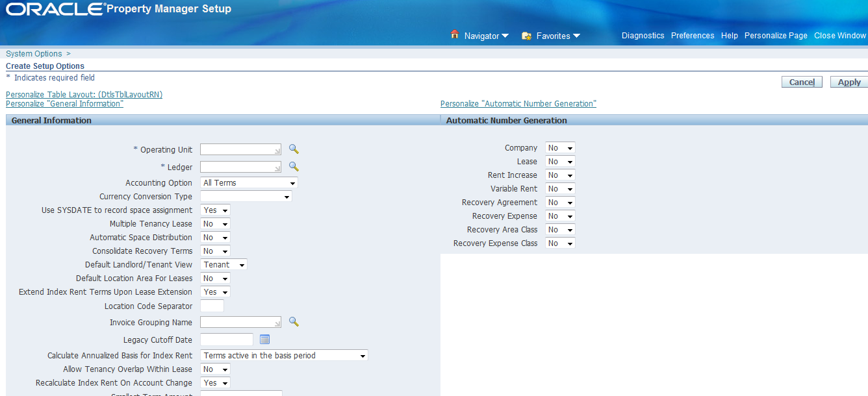This screenshot has height=396, width=868.
Task: Click the Favorites folder icon
Action: [x=526, y=36]
